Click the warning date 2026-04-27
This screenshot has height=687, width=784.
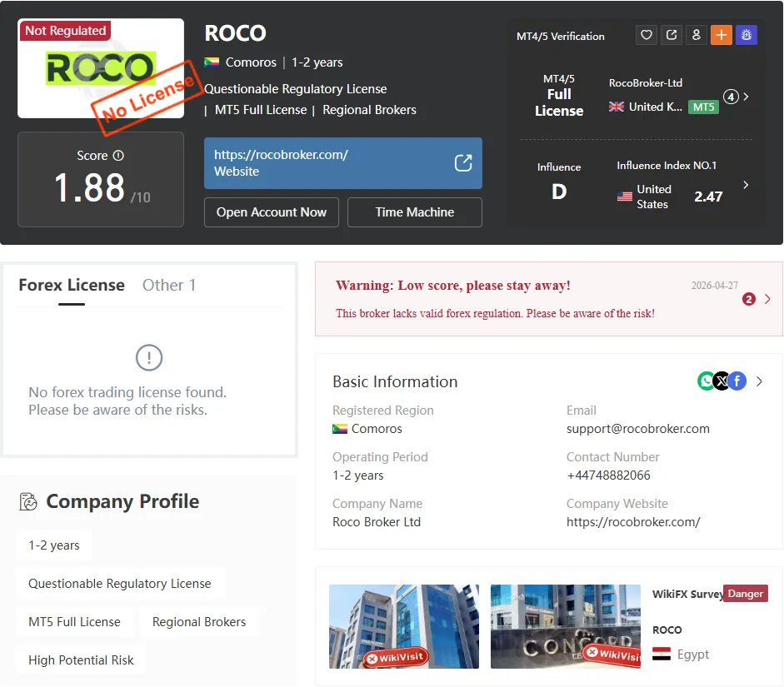point(714,286)
